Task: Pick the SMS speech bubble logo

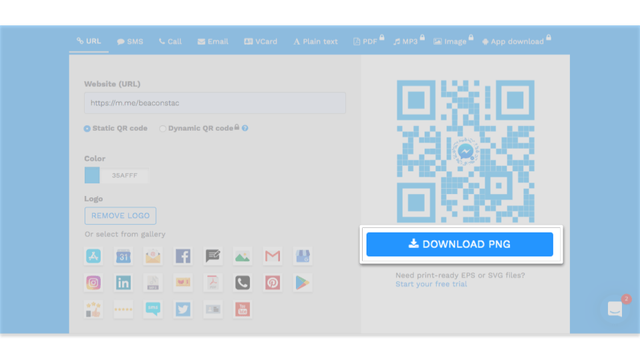Action: tap(153, 309)
